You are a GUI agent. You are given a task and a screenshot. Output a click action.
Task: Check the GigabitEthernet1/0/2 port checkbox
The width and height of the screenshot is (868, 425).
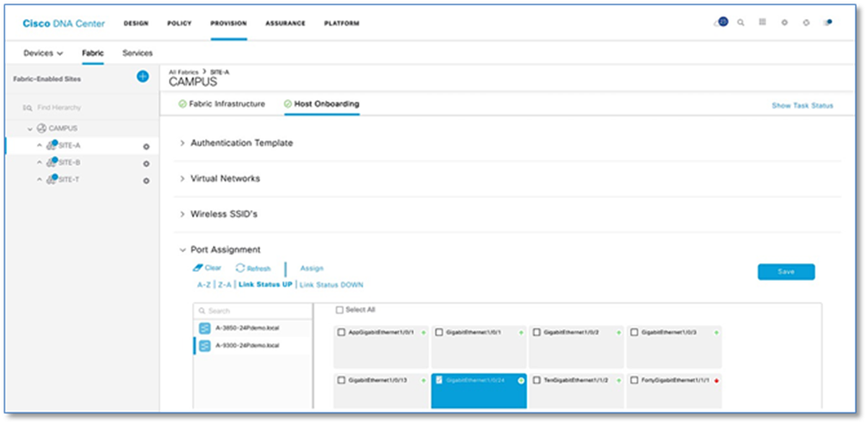(x=536, y=333)
